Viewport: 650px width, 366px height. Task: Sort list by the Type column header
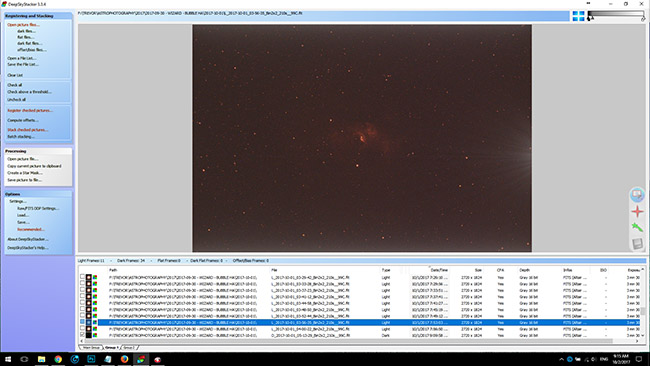[x=386, y=270]
